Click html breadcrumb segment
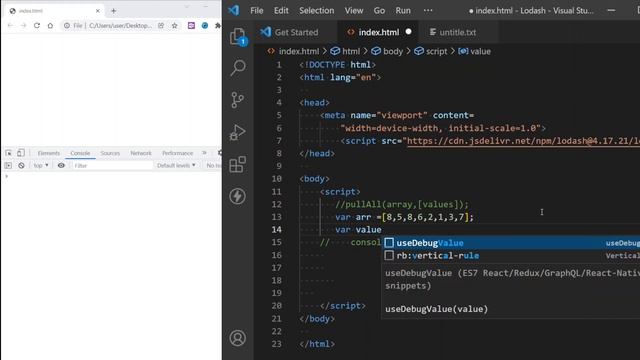Screen dimensions: 640x360 click(x=351, y=51)
